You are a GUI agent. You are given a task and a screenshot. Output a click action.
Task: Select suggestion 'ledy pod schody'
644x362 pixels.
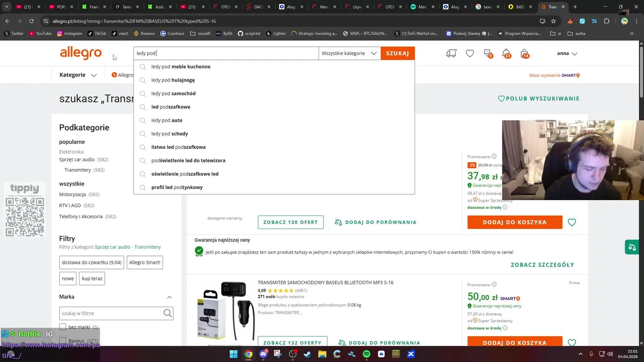point(274,134)
